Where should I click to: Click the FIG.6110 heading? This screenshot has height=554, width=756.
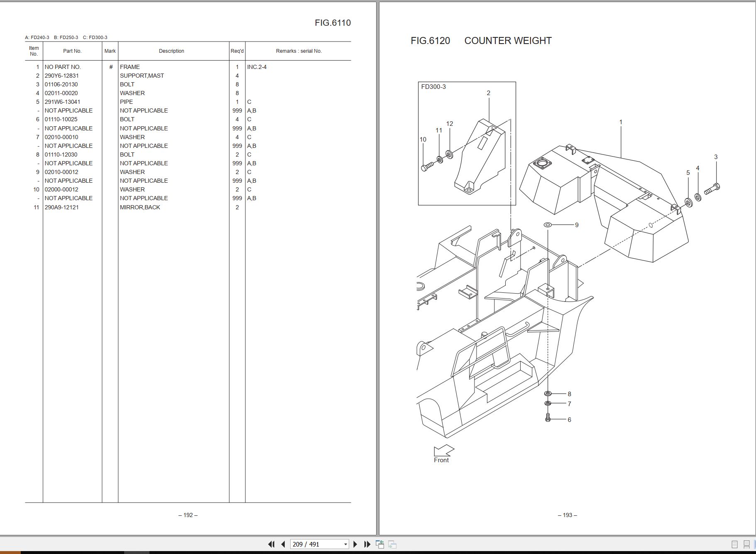click(333, 23)
